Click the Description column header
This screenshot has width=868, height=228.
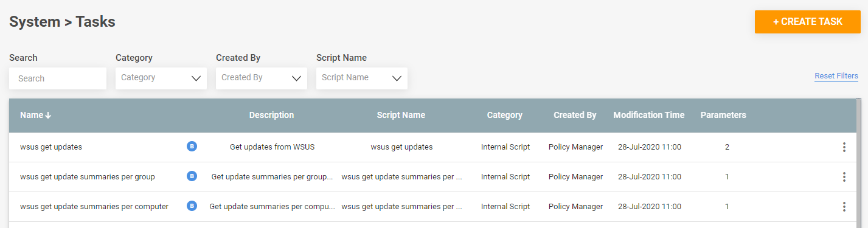coord(271,115)
